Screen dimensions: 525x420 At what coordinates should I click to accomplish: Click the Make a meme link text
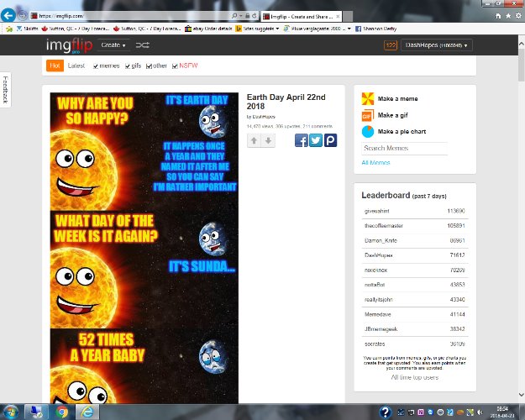398,99
